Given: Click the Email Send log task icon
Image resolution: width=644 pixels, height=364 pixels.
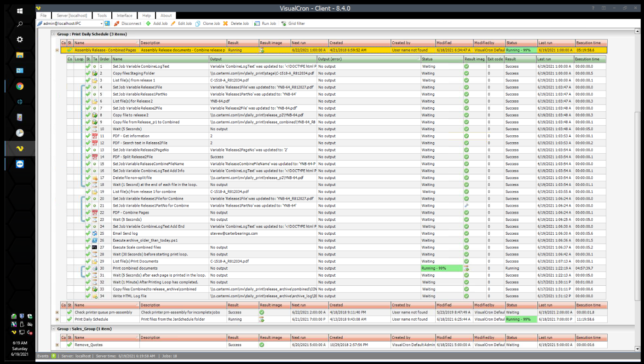Looking at the screenshot, I should 94,233.
